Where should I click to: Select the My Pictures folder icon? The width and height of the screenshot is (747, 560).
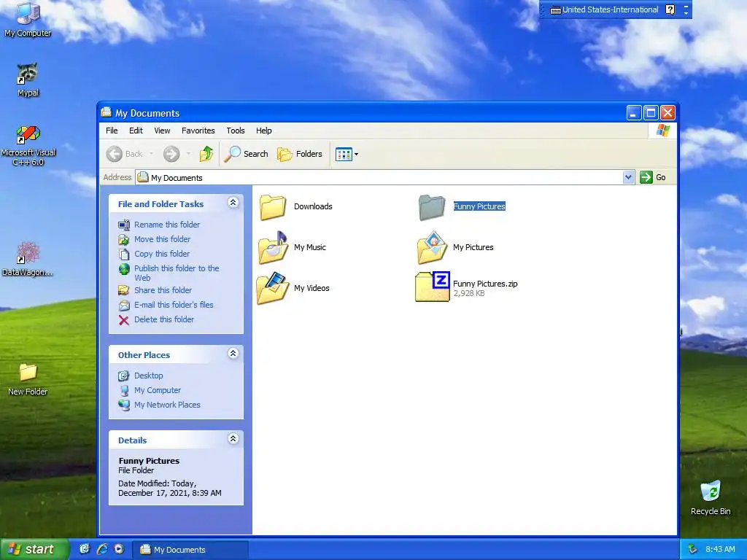pos(432,248)
